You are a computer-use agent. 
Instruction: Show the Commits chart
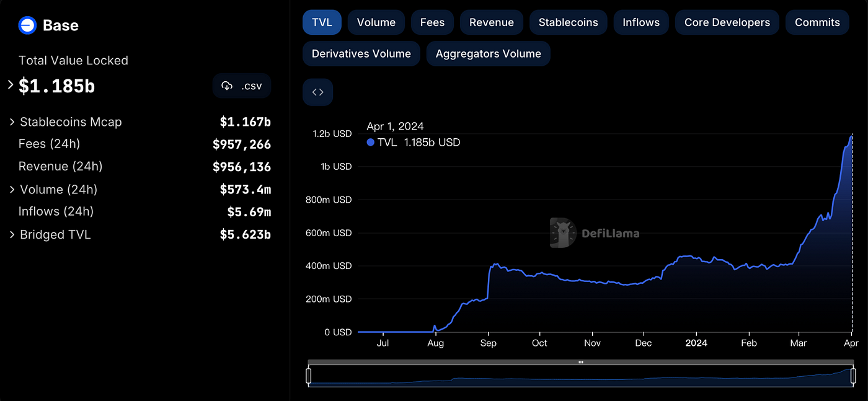click(817, 22)
